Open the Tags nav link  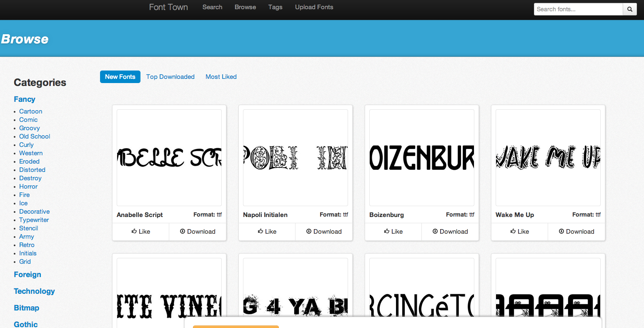275,7
